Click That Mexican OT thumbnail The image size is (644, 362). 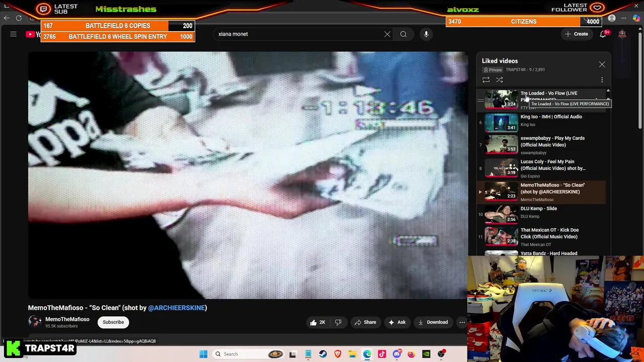501,237
